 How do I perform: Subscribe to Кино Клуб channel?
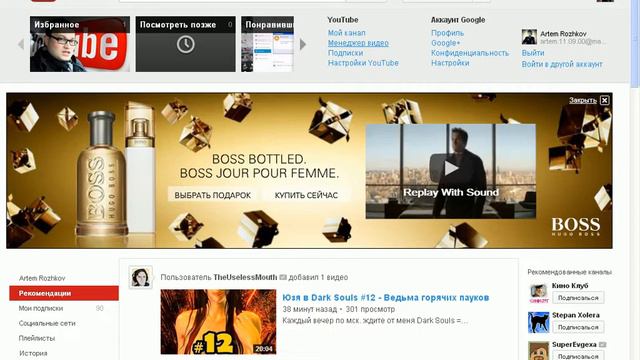click(x=578, y=298)
